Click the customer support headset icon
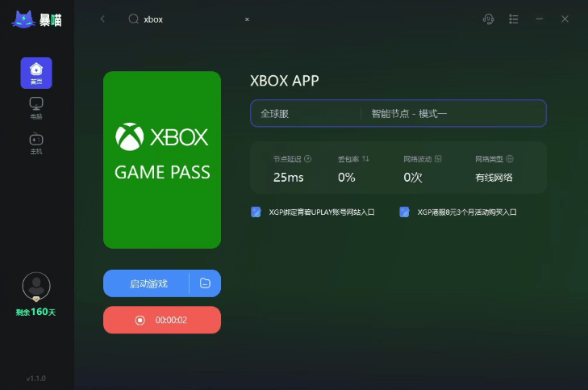The height and width of the screenshot is (390, 588). point(488,19)
